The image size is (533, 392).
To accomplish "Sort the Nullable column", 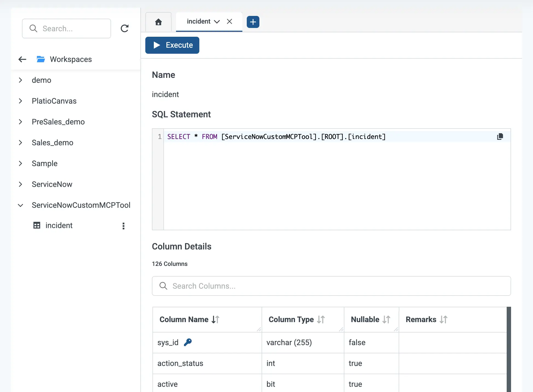I will [386, 319].
